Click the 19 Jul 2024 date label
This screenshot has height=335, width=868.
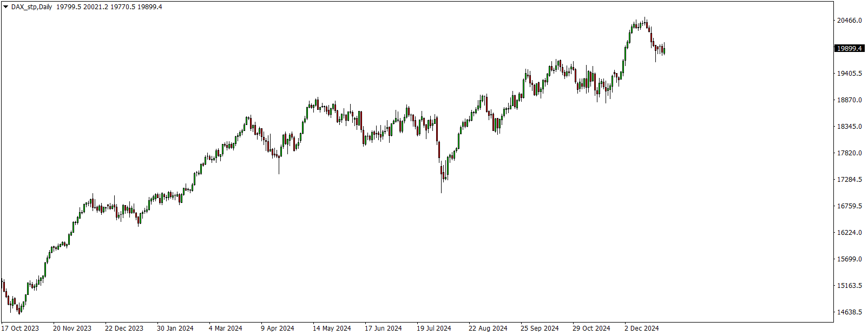click(x=433, y=329)
